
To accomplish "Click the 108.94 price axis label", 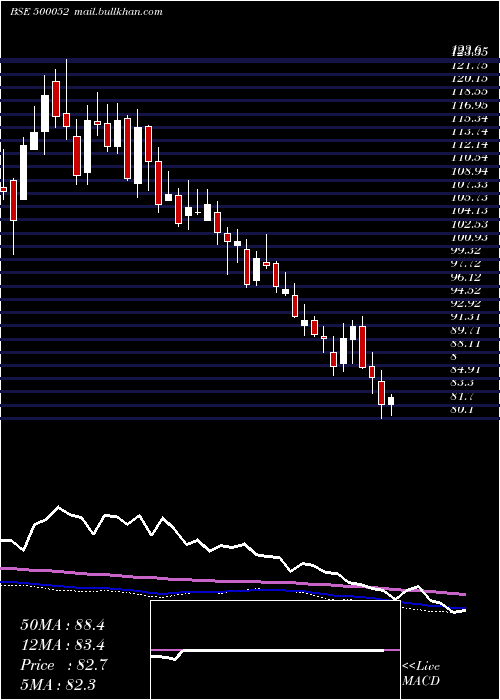I will coord(468,171).
